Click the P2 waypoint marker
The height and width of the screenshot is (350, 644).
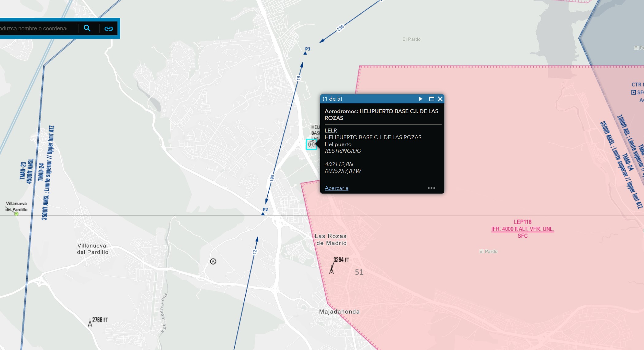(263, 214)
